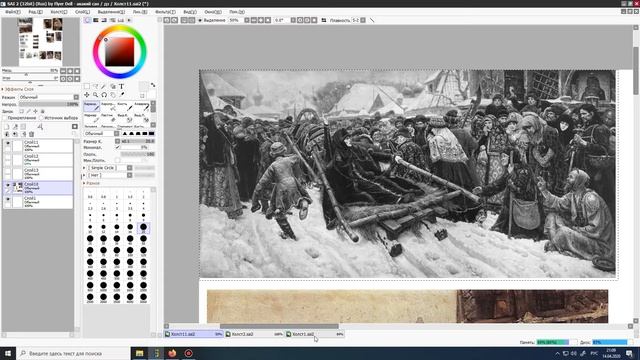Select the flattest brush edge shape
This screenshot has width=640, height=360.
(151, 133)
